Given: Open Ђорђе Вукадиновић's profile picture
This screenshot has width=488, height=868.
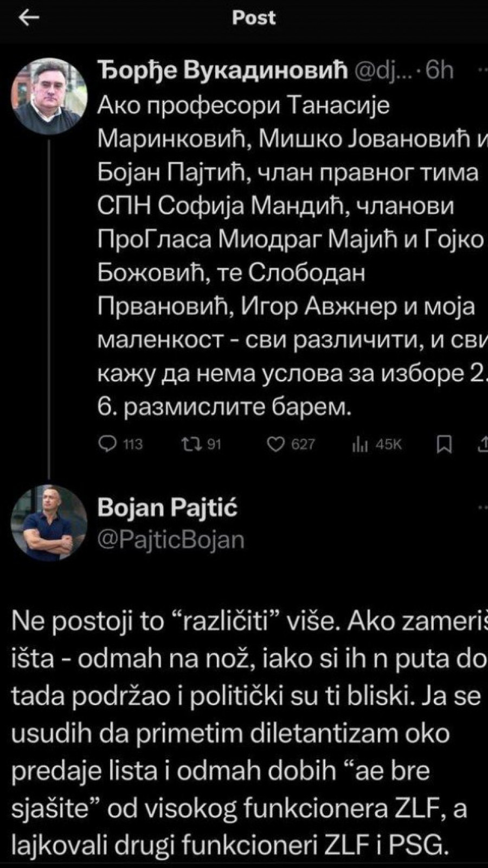Looking at the screenshot, I should coord(49,97).
